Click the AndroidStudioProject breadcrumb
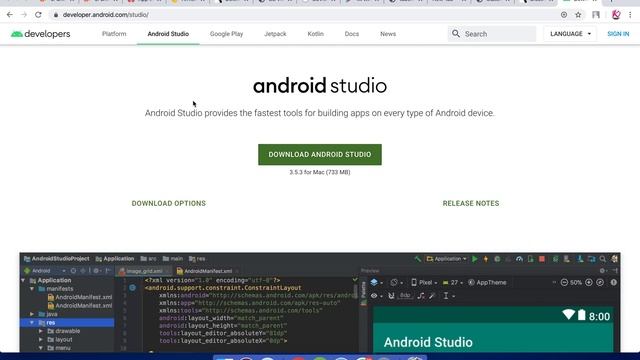The height and width of the screenshot is (360, 640). coord(56,259)
